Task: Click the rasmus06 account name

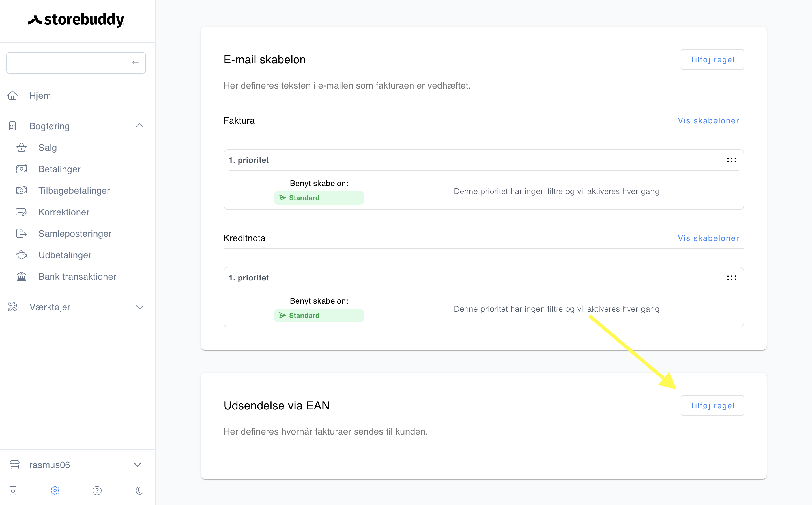Action: [x=50, y=465]
